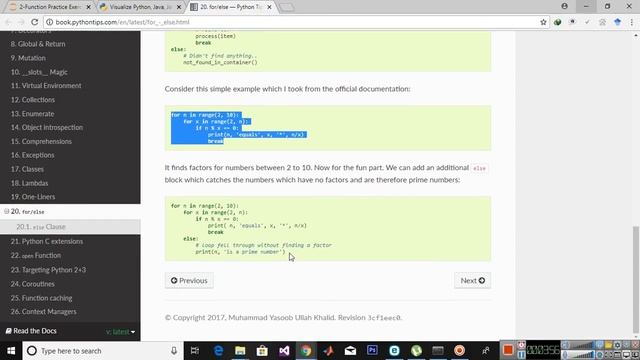
Task: Click the Type here to search box
Action: tap(102, 351)
